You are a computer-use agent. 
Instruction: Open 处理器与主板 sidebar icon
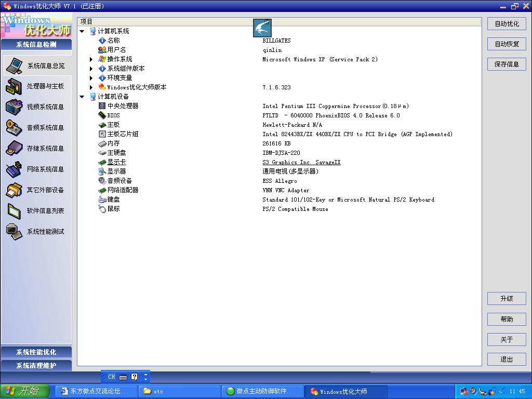click(14, 87)
